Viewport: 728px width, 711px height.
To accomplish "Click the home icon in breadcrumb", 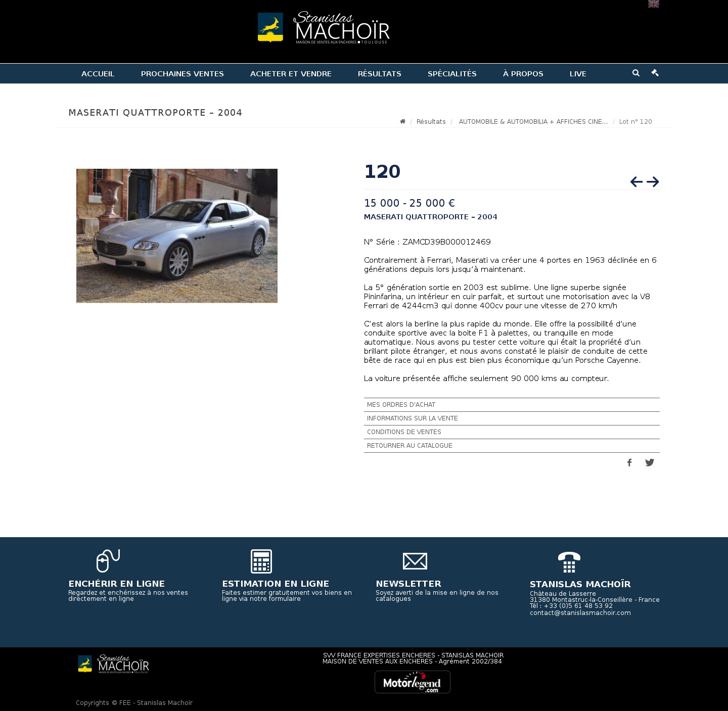I will coord(402,121).
